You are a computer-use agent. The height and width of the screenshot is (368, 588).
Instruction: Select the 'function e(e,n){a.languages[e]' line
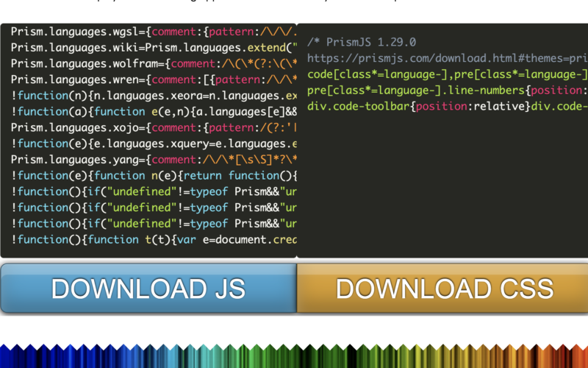click(154, 112)
